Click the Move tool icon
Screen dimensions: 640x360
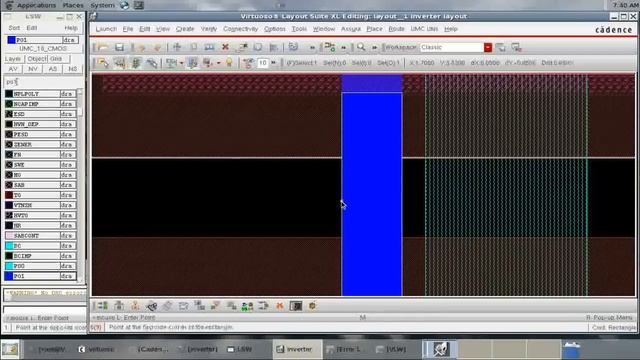point(177,47)
